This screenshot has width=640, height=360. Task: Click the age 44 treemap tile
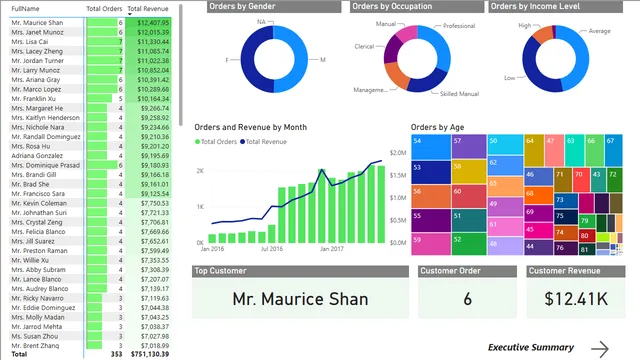tap(538, 247)
